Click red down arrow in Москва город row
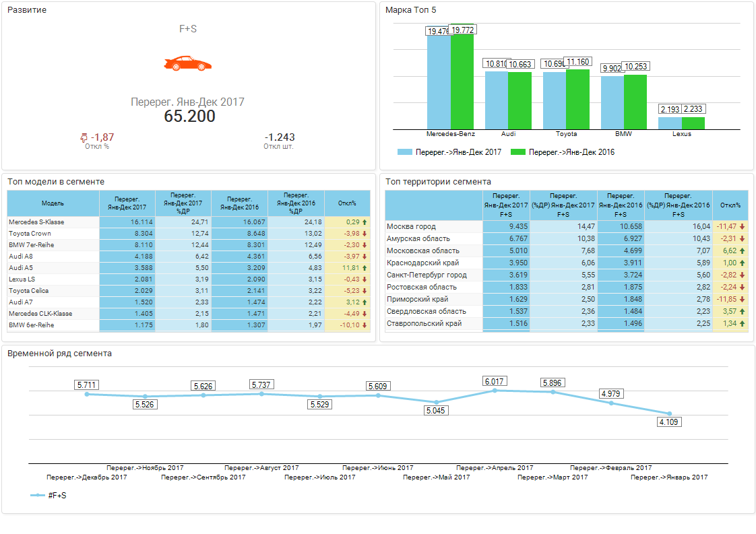756x534 pixels. (742, 227)
